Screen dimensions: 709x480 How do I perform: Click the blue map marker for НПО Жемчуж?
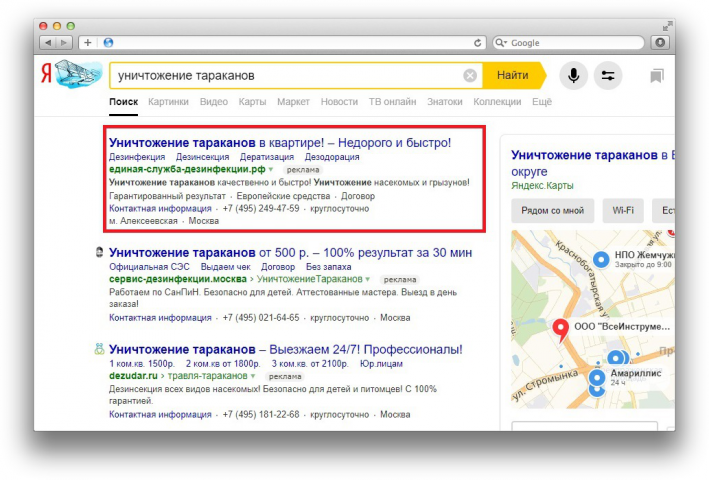tap(601, 259)
